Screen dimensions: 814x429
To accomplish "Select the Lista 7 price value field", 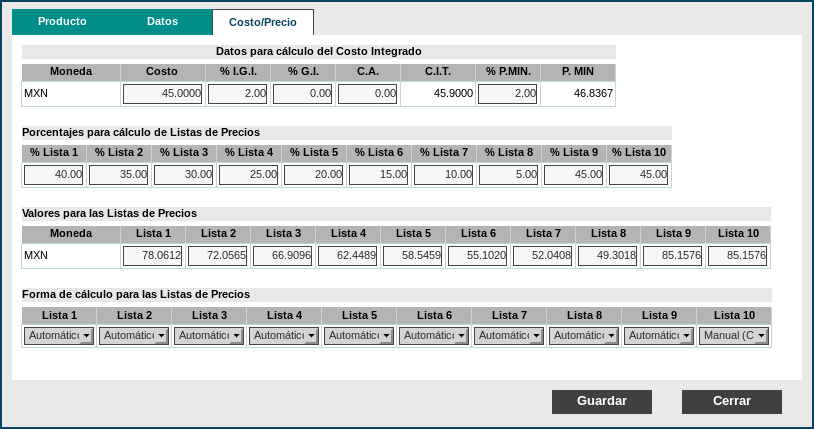I will point(543,255).
